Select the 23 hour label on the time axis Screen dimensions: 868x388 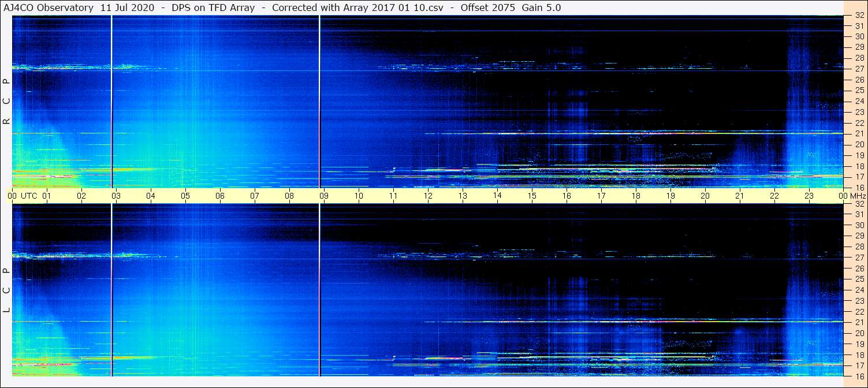tap(809, 196)
